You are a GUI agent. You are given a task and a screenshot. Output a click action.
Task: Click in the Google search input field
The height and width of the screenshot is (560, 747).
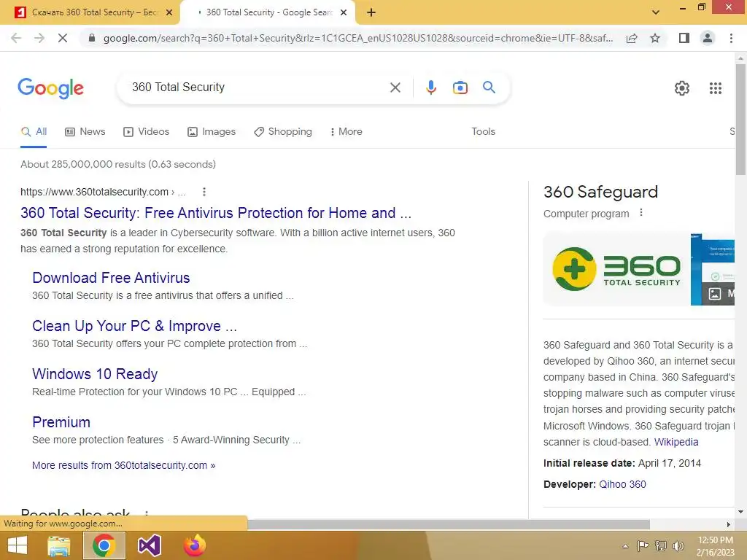point(258,87)
